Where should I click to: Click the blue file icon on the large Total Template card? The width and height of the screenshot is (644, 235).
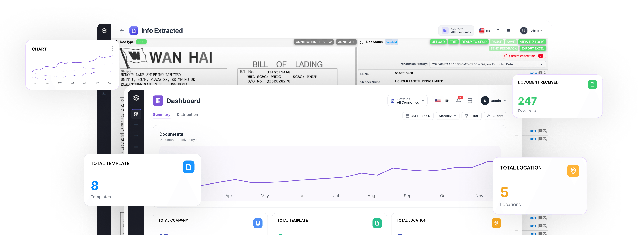point(189,167)
